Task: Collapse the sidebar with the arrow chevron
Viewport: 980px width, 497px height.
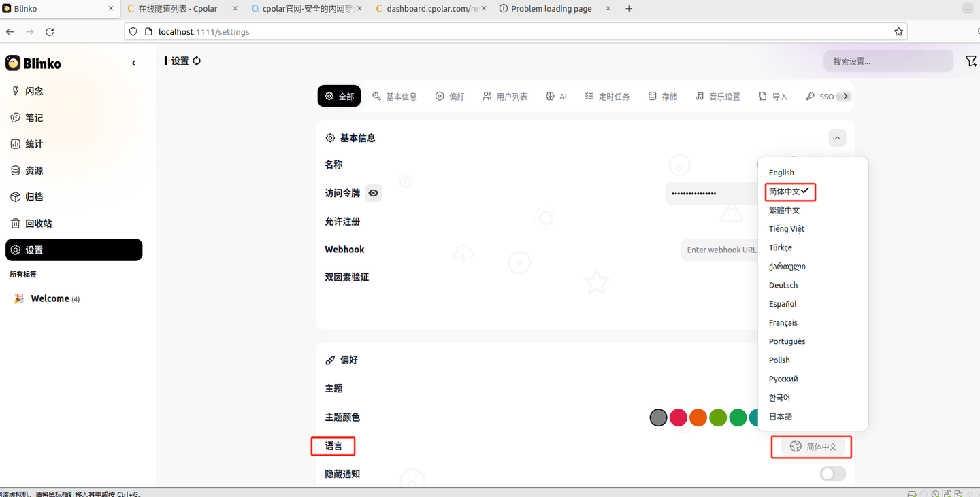Action: click(133, 62)
